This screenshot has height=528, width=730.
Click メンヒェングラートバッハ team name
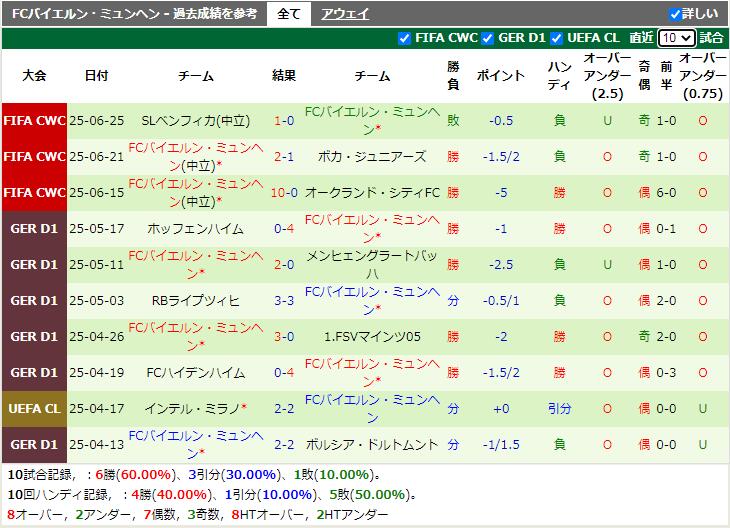tap(372, 264)
